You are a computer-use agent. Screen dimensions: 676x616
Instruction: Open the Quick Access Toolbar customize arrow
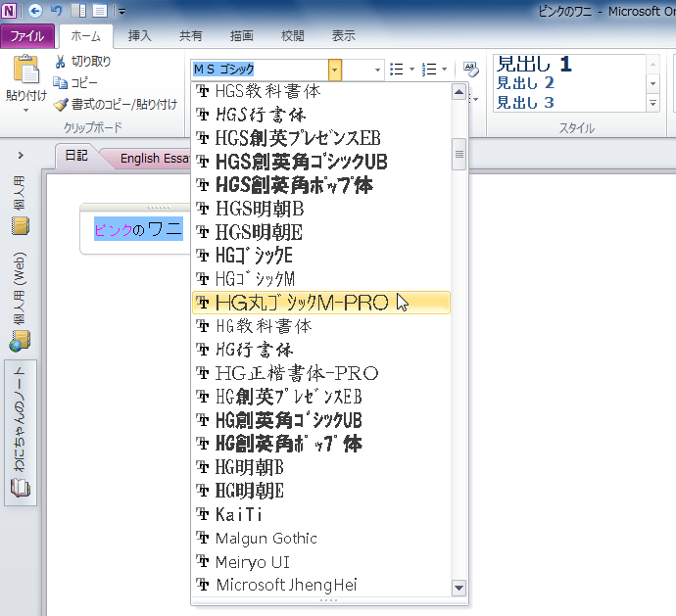click(122, 12)
